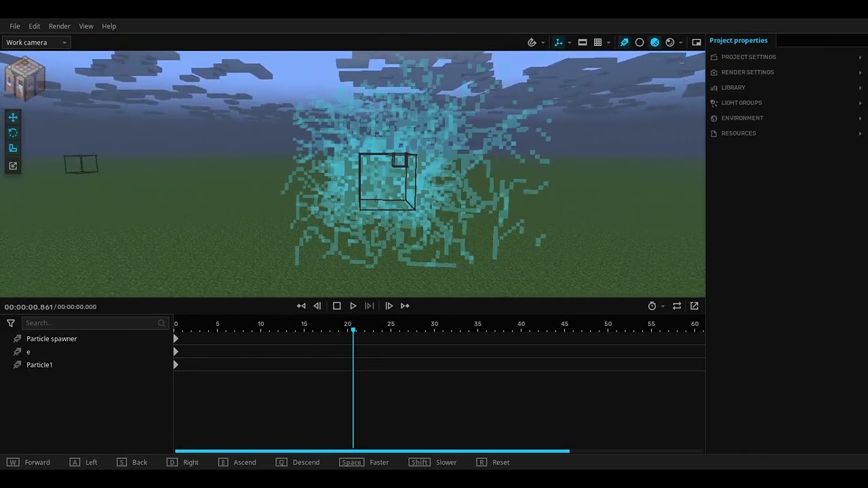Click the timeline horizontal scrollbar
This screenshot has width=868, height=488.
[x=372, y=451]
